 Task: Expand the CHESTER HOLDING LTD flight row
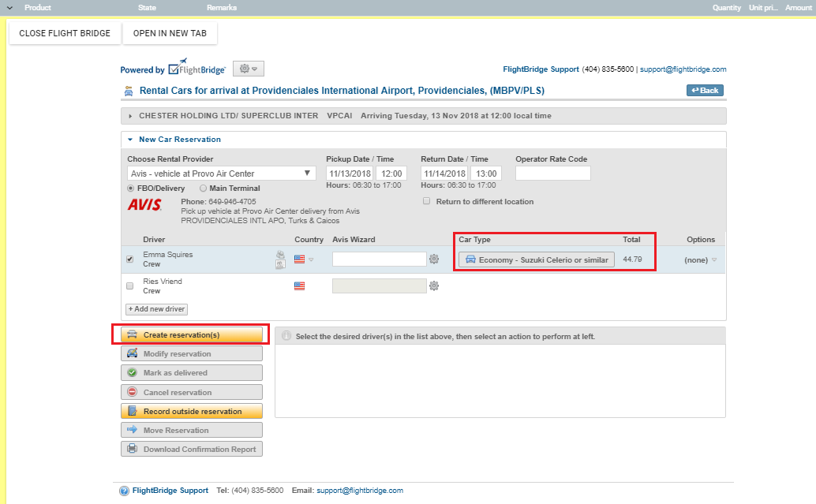131,116
